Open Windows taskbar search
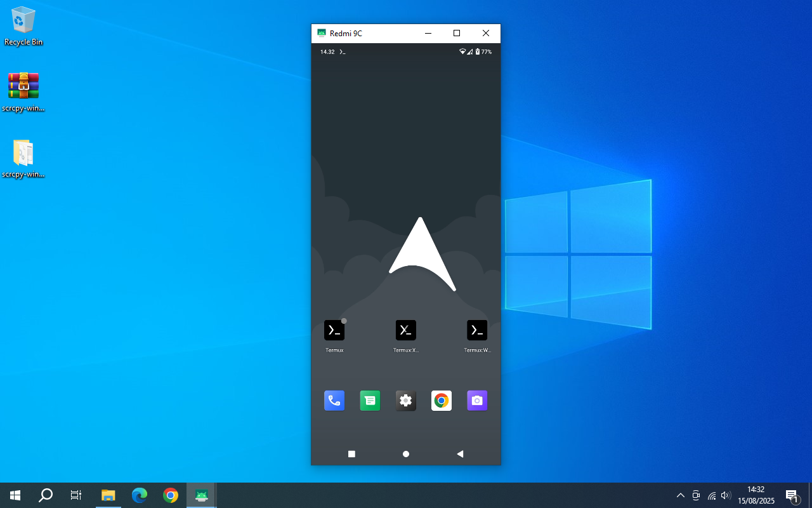Image resolution: width=812 pixels, height=508 pixels. tap(46, 495)
